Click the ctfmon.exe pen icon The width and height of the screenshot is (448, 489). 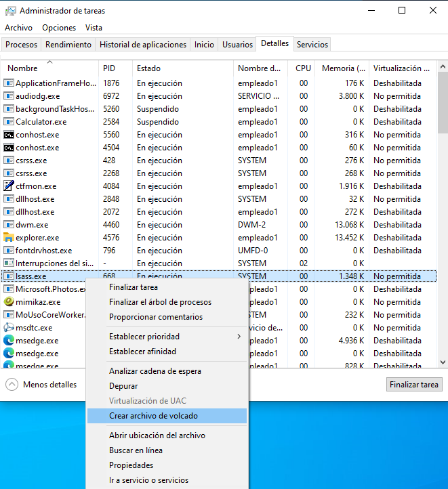9,186
